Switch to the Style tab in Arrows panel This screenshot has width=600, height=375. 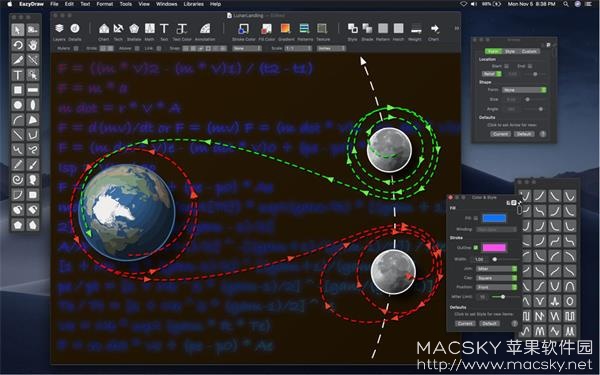point(510,51)
